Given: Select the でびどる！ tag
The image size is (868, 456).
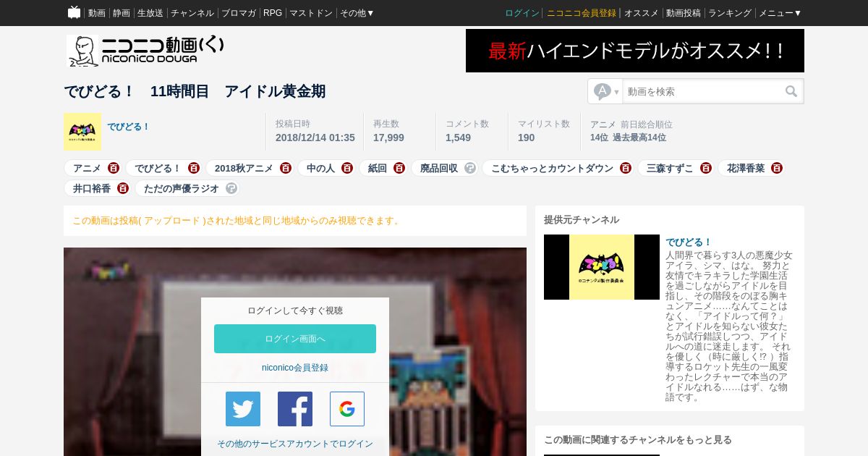Looking at the screenshot, I should click(158, 168).
